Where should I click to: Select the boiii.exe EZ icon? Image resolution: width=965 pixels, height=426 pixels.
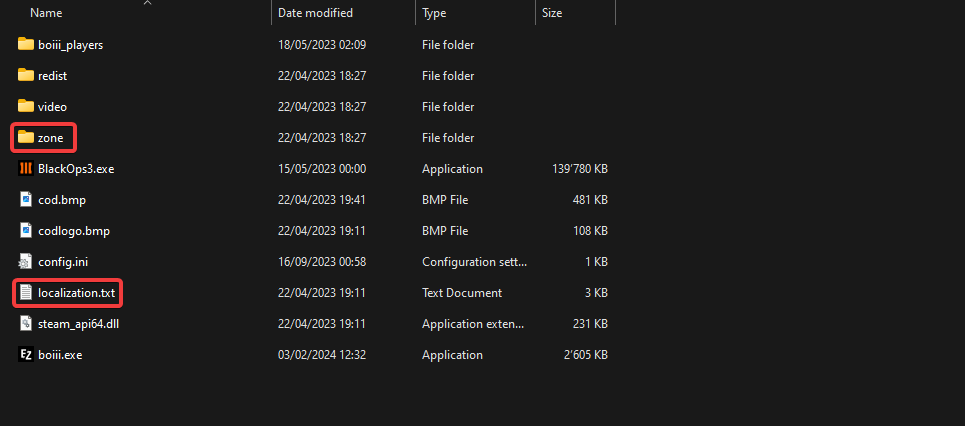[x=26, y=354]
